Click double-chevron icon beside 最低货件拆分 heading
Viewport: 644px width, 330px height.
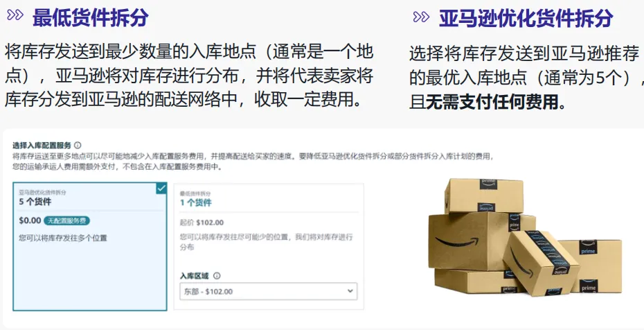coord(15,16)
